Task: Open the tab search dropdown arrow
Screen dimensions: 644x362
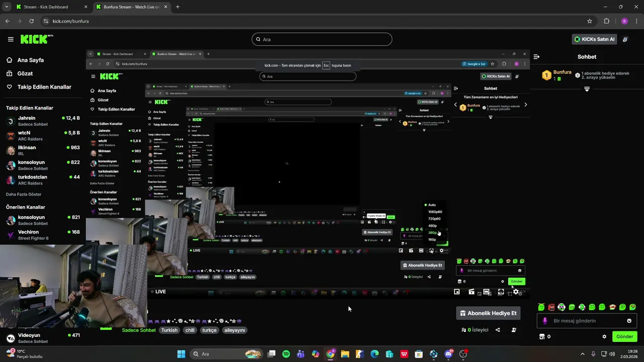Action: tap(7, 7)
